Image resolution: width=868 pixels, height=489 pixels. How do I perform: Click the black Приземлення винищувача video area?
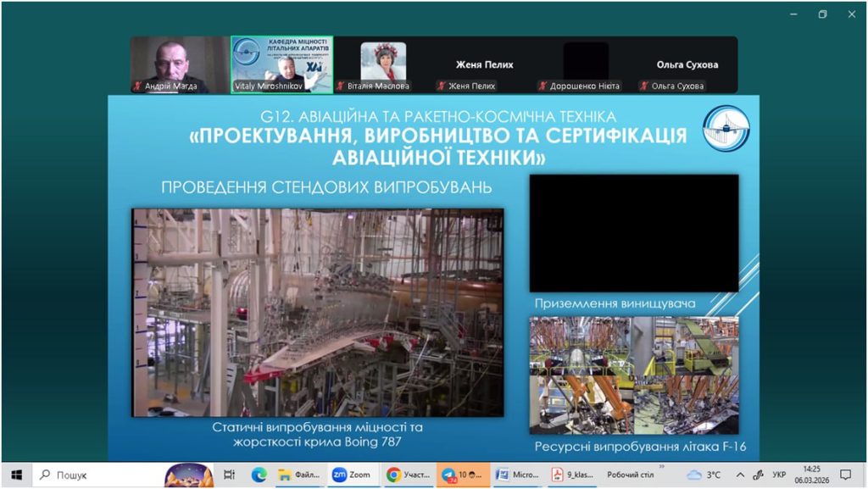click(x=634, y=233)
